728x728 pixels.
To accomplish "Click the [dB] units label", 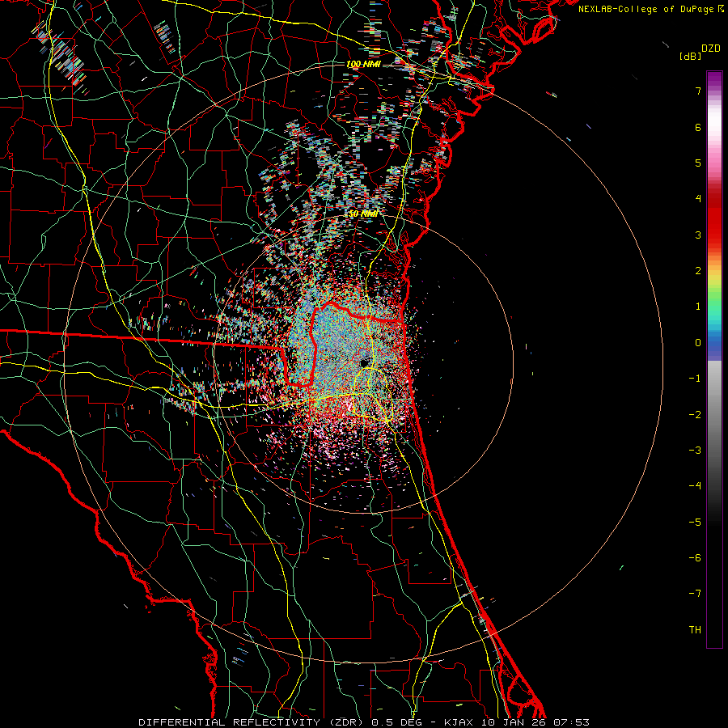I will (690, 56).
